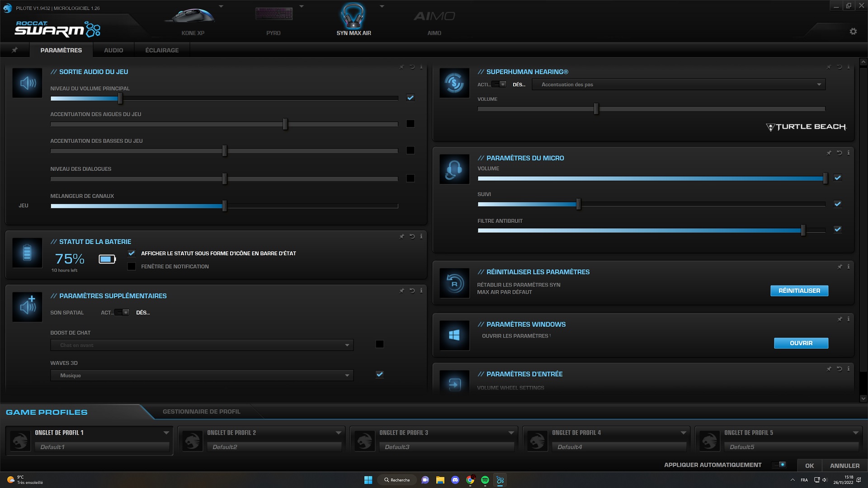Enable game bass accentuation checkbox

click(x=410, y=150)
